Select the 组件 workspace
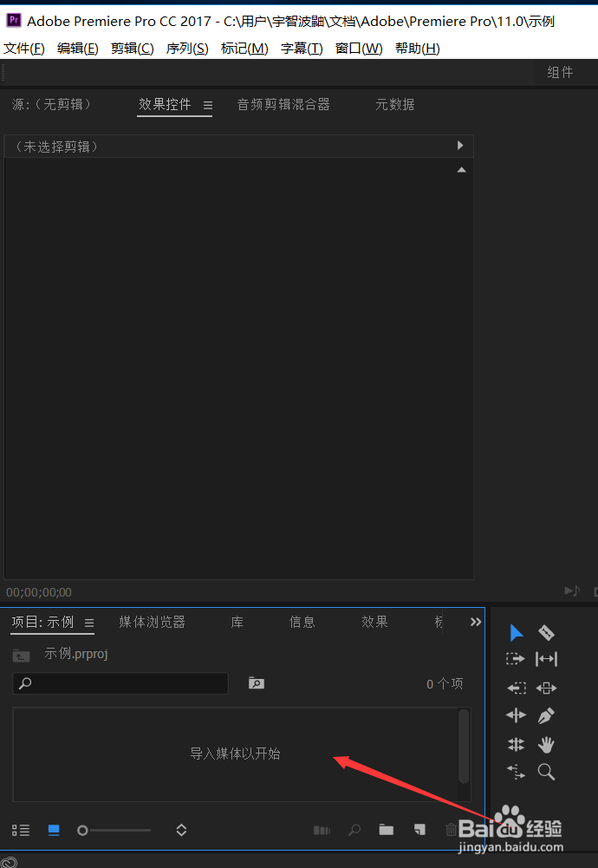 pos(560,72)
